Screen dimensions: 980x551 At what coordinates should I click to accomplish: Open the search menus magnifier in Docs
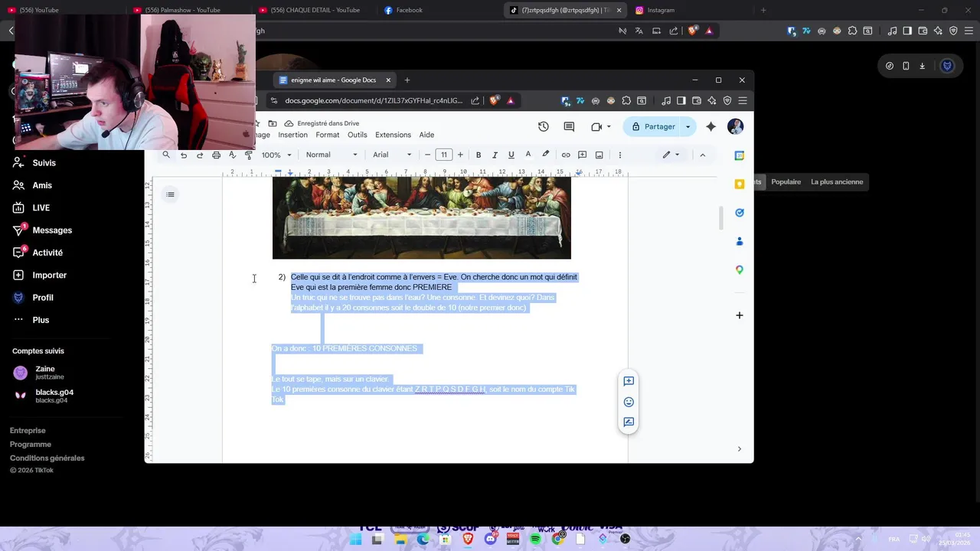[166, 155]
